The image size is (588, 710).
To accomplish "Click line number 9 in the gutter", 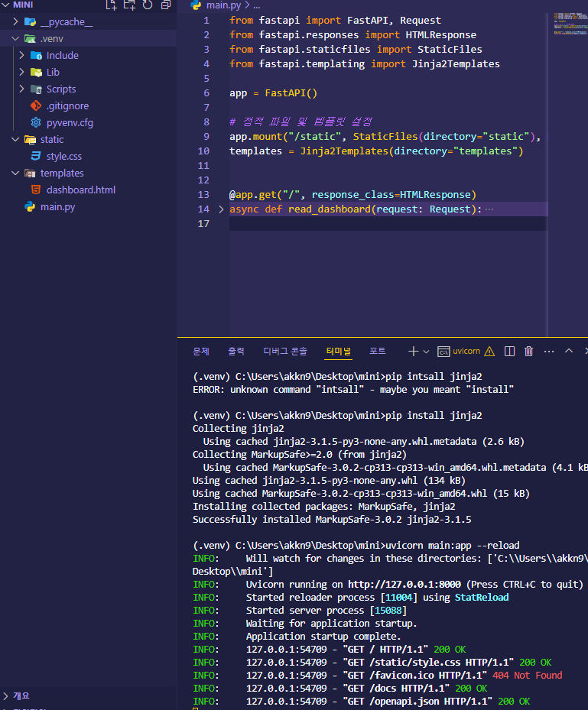I will tap(206, 136).
